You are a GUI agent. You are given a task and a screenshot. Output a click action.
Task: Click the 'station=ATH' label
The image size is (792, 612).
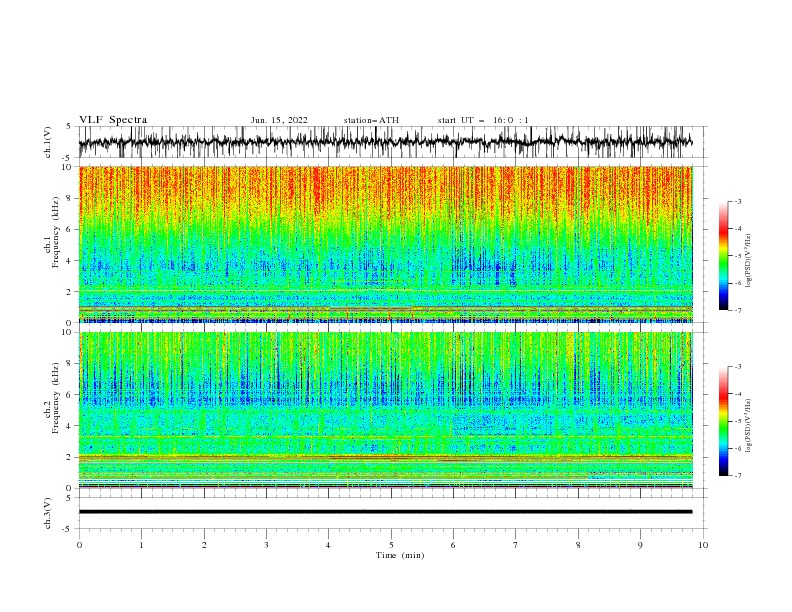(x=371, y=120)
